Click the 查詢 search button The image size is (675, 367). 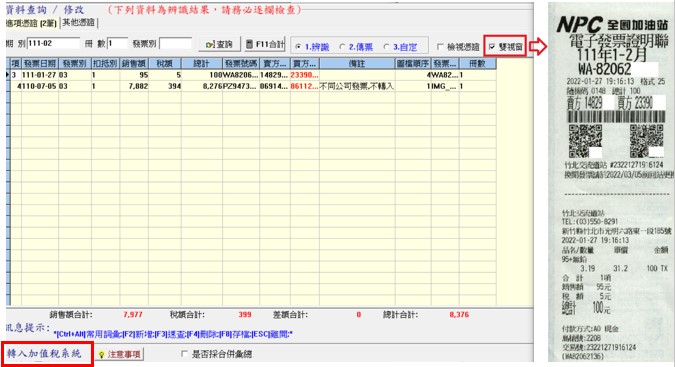tap(219, 44)
